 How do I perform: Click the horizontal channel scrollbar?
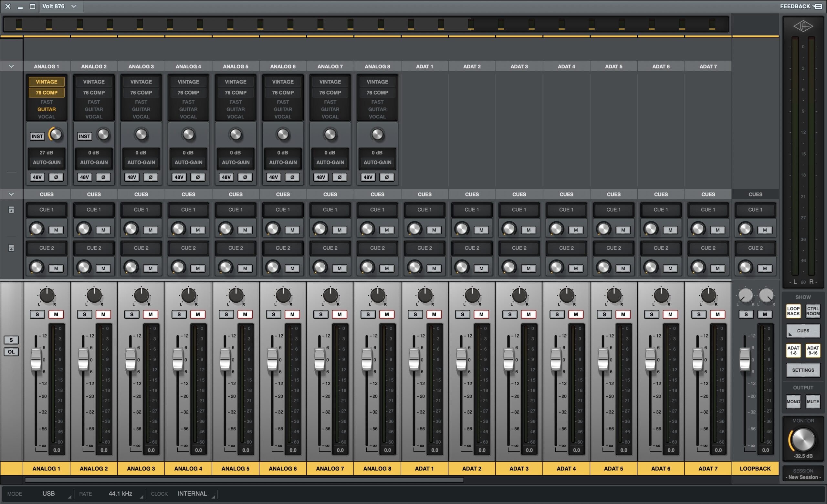[244, 480]
